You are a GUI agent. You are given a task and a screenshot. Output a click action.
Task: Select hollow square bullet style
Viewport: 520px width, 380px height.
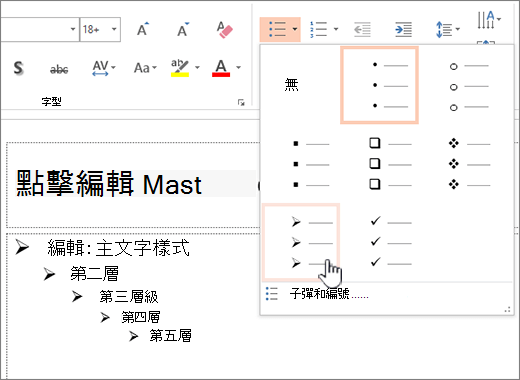click(391, 164)
